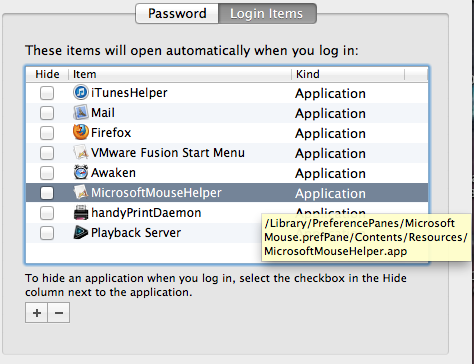Select the handyPrintDaemon printer icon

[x=81, y=212]
